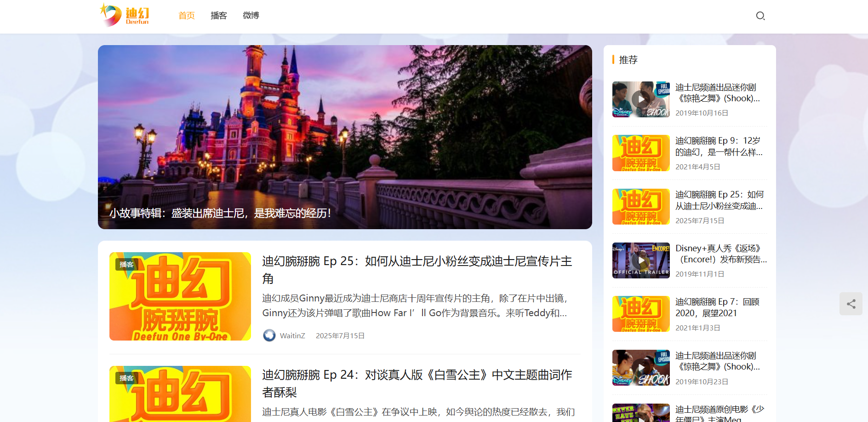The width and height of the screenshot is (868, 422).
Task: Click date 2025年7月15日 under Ep 25 article
Action: click(340, 336)
